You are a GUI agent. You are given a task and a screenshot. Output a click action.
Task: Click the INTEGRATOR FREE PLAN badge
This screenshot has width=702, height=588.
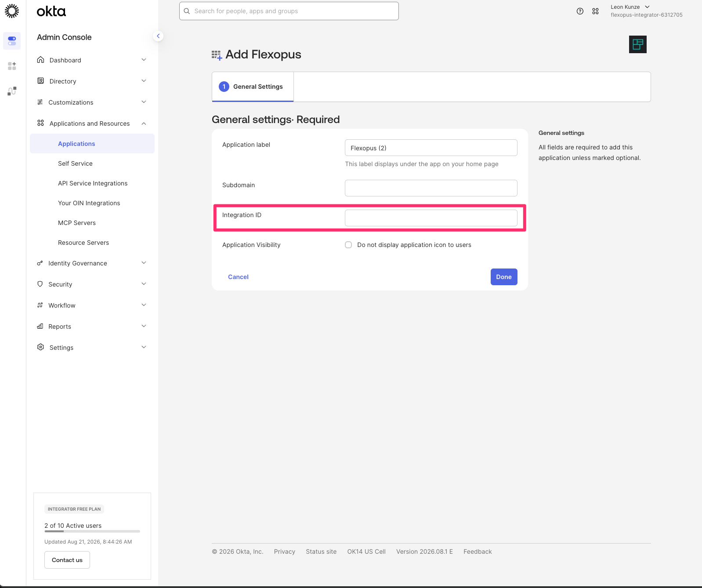click(x=74, y=509)
